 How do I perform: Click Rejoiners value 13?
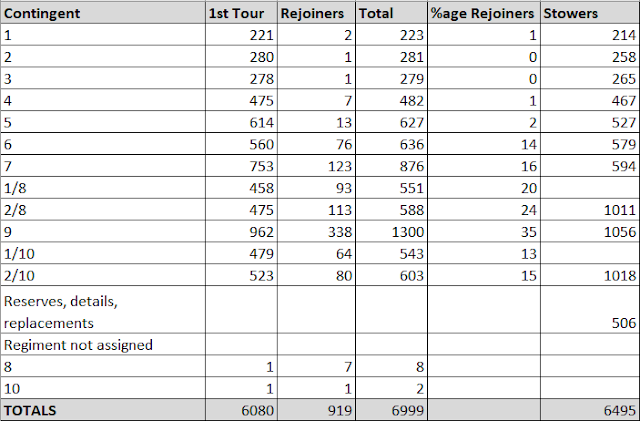click(344, 123)
